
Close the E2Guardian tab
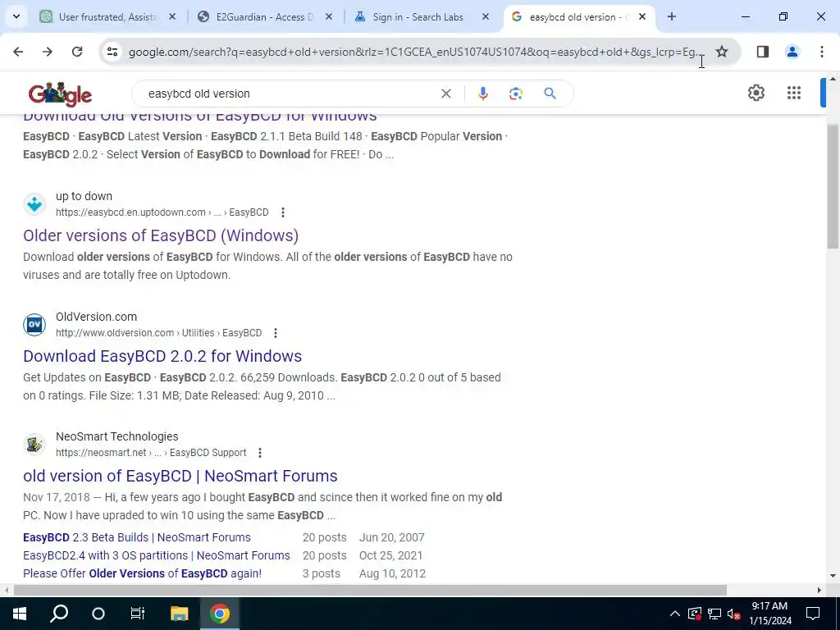point(329,16)
